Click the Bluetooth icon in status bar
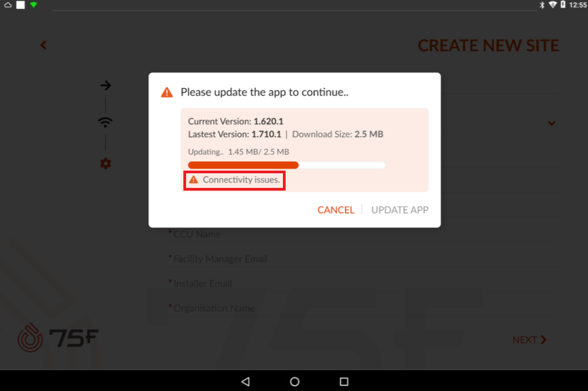This screenshot has width=588, height=391. 541,5
